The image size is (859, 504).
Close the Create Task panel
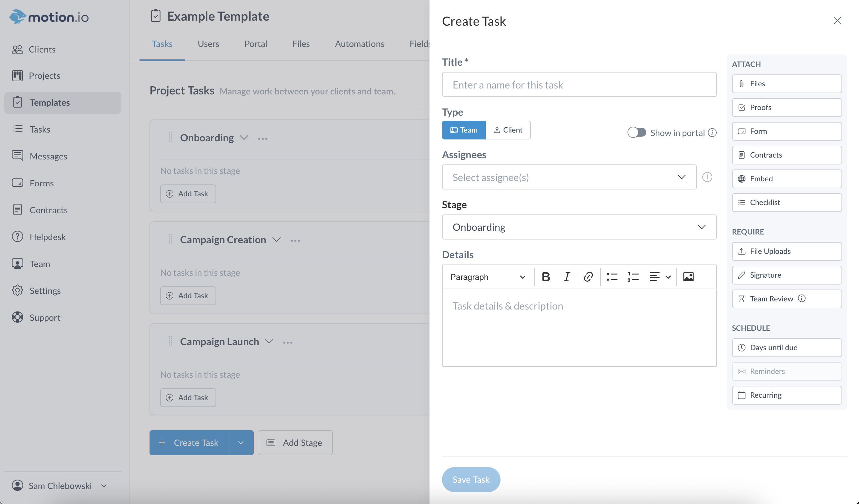837,21
